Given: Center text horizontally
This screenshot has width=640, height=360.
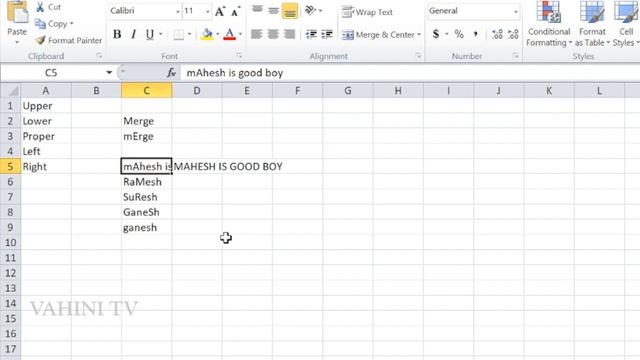Looking at the screenshot, I should click(x=273, y=34).
